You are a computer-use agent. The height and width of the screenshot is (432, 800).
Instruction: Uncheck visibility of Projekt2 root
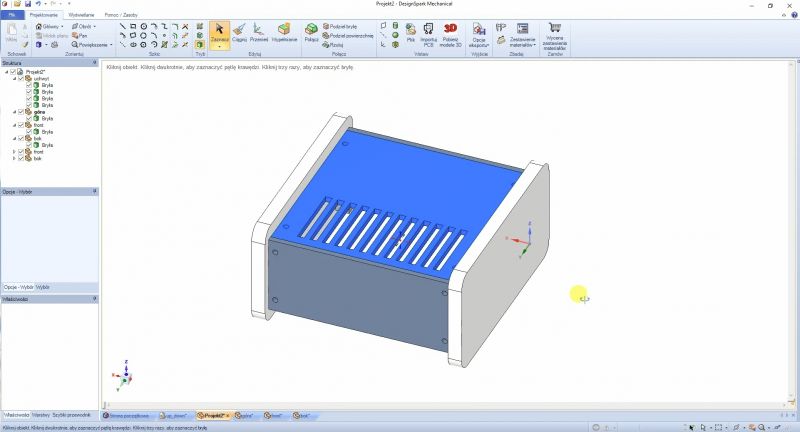tap(13, 72)
